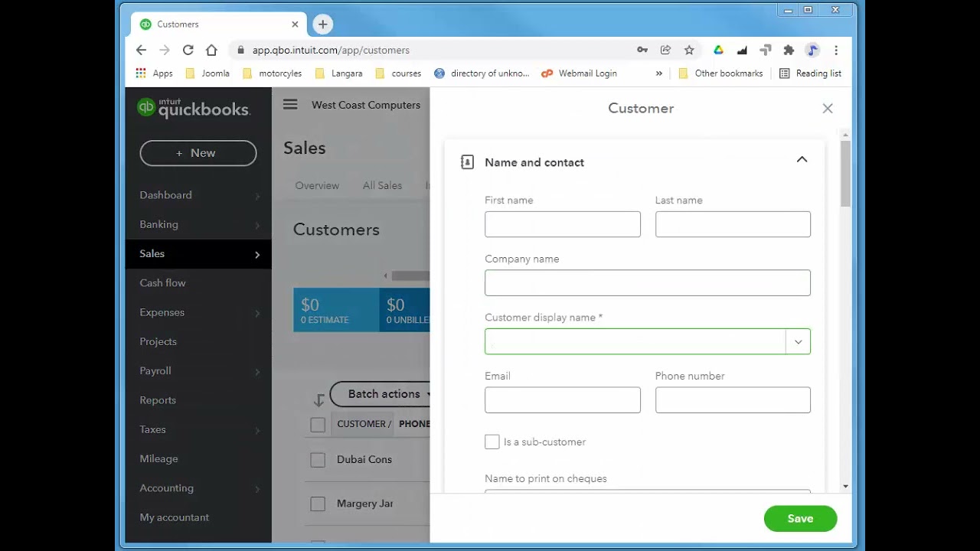
Task: Save the customer
Action: click(x=800, y=519)
